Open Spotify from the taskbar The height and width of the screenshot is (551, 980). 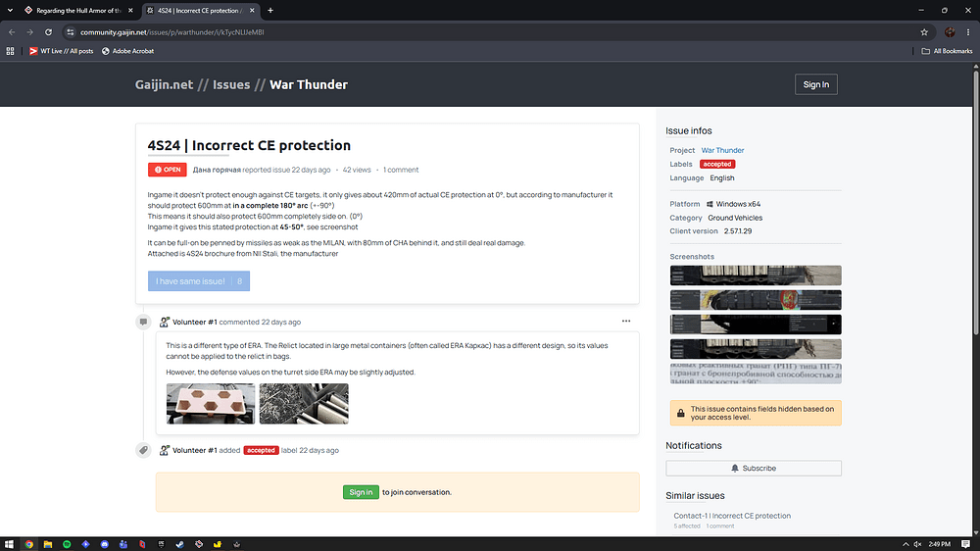(67, 544)
